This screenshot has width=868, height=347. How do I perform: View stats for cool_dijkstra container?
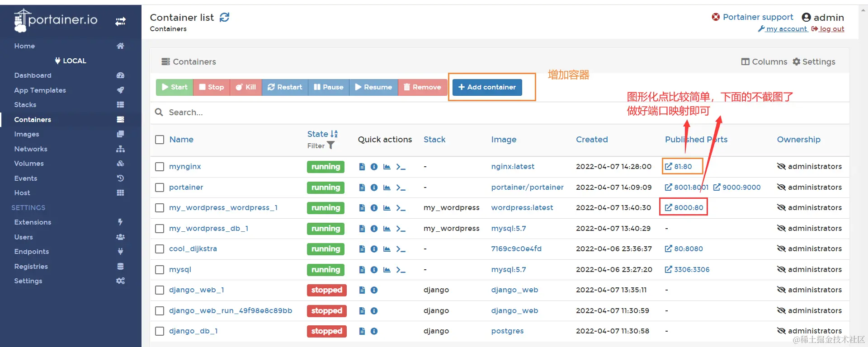click(387, 249)
